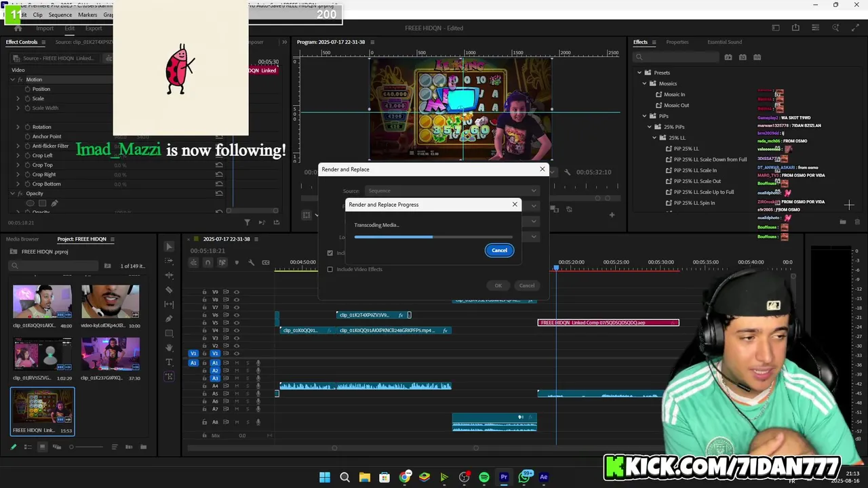Switch to the Import workspace
The height and width of the screenshot is (488, 868).
[45, 28]
